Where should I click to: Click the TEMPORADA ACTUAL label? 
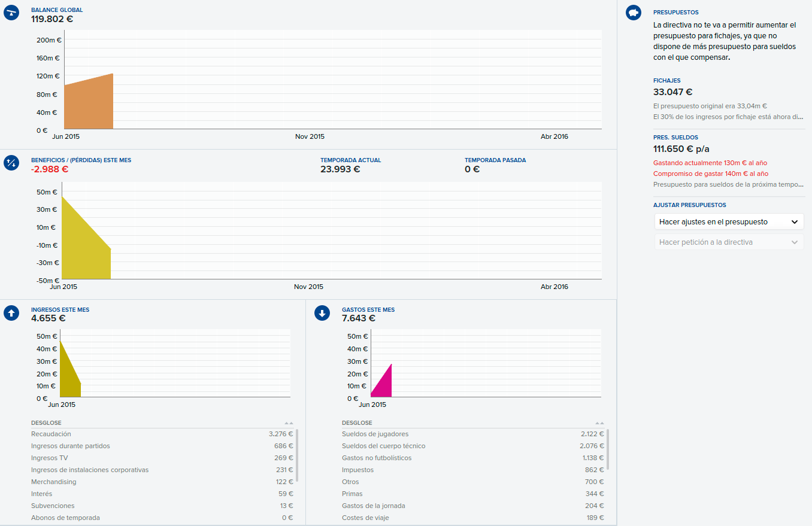click(x=350, y=160)
